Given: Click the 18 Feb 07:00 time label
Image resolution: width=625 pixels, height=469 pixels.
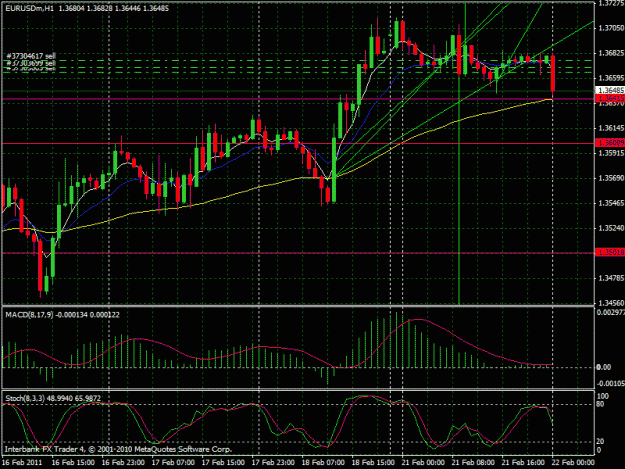Looking at the screenshot, I should [323, 463].
